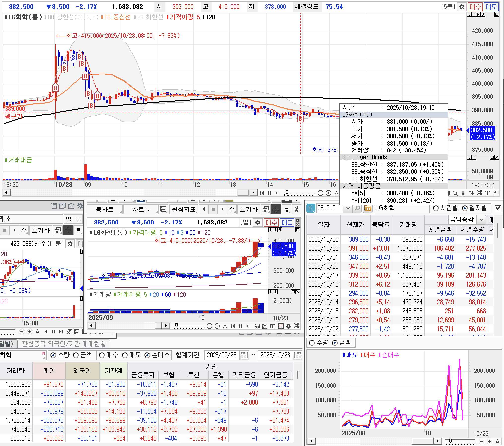Image resolution: width=504 pixels, height=446 pixels.
Task: Click the save icon next to 차트틀
Action: click(x=163, y=209)
